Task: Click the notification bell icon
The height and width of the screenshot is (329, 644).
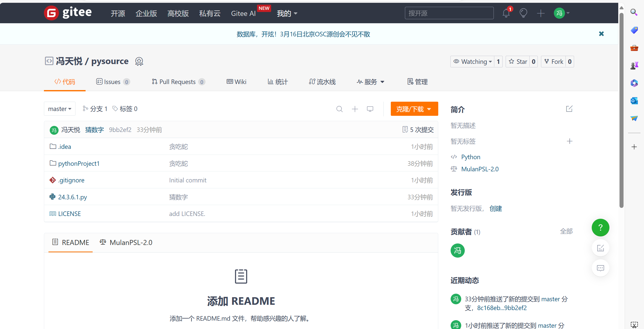Action: (x=506, y=13)
